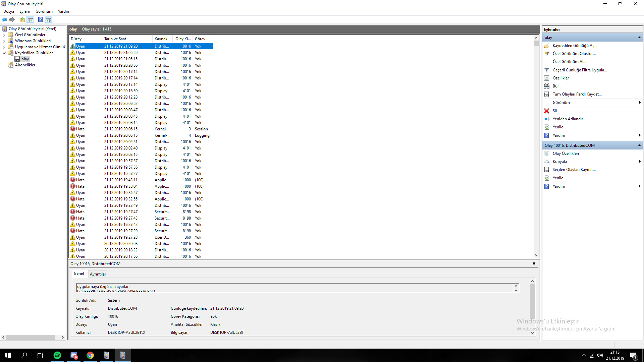The image size is (644, 362).
Task: Click the red X Sil delete icon
Action: tap(547, 111)
